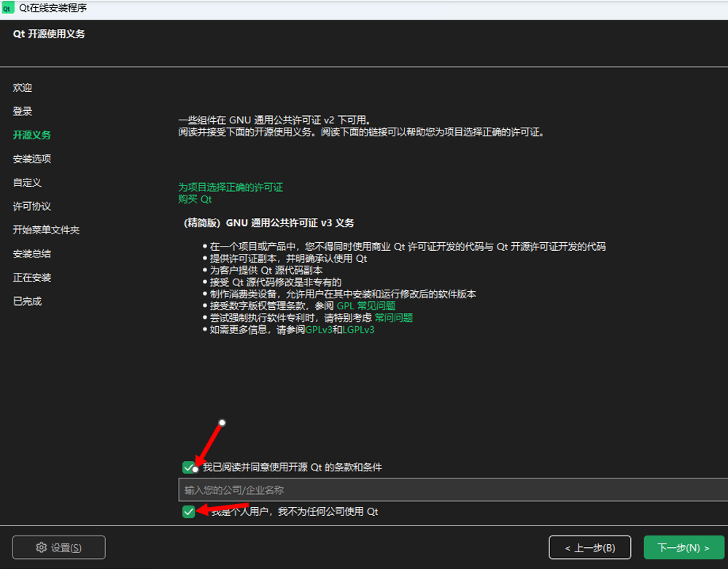Follow the GPLv3 link
728x569 pixels.
[x=319, y=330]
